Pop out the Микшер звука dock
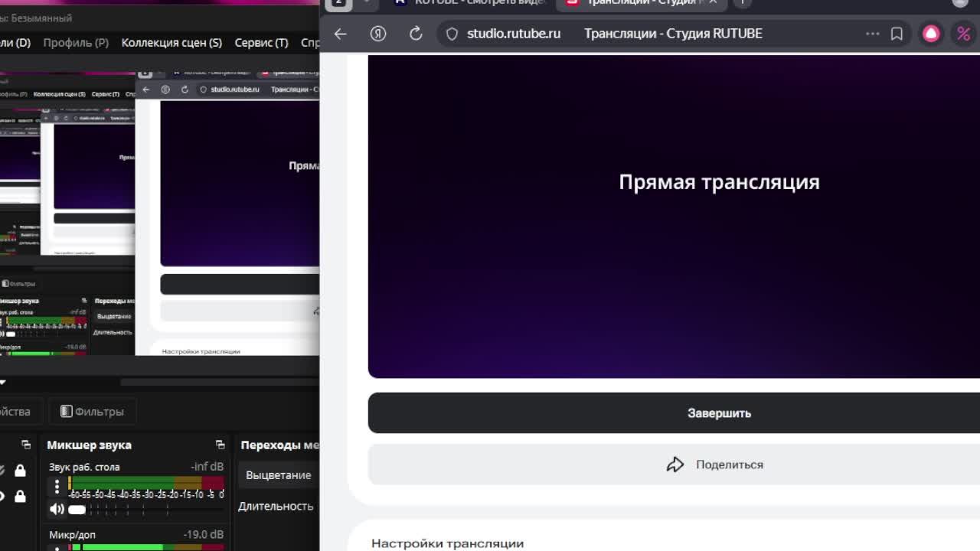The width and height of the screenshot is (980, 551). click(220, 445)
